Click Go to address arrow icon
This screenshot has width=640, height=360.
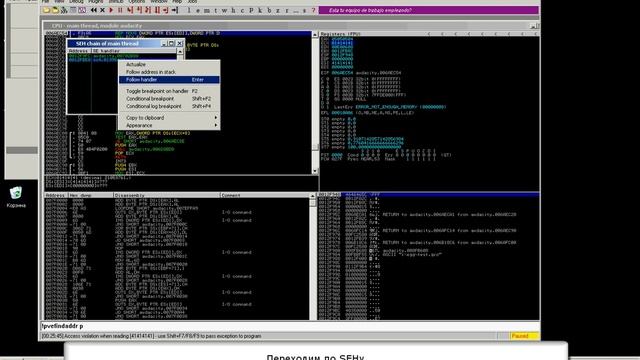pos(175,10)
